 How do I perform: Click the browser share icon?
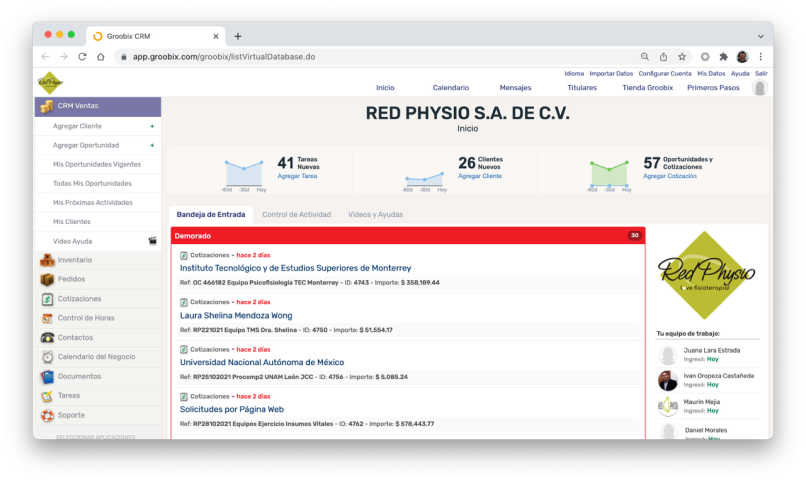click(664, 57)
